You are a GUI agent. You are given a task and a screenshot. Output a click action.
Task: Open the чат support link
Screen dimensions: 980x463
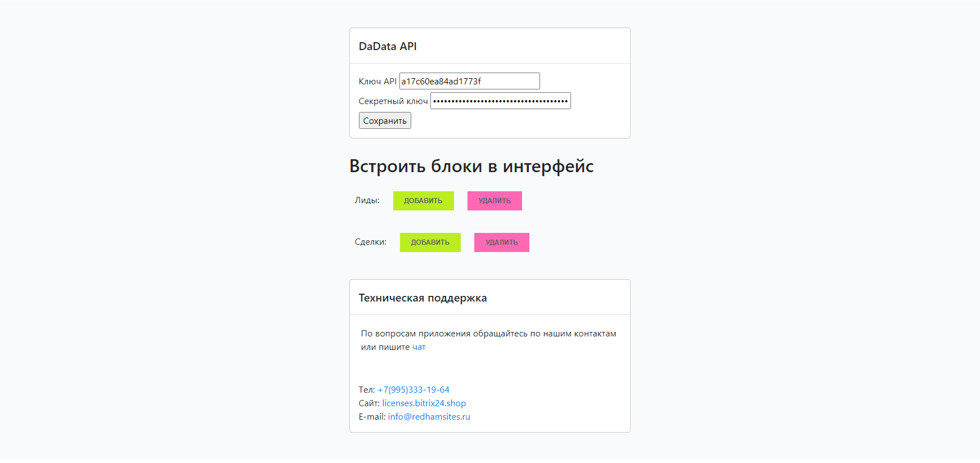[419, 347]
